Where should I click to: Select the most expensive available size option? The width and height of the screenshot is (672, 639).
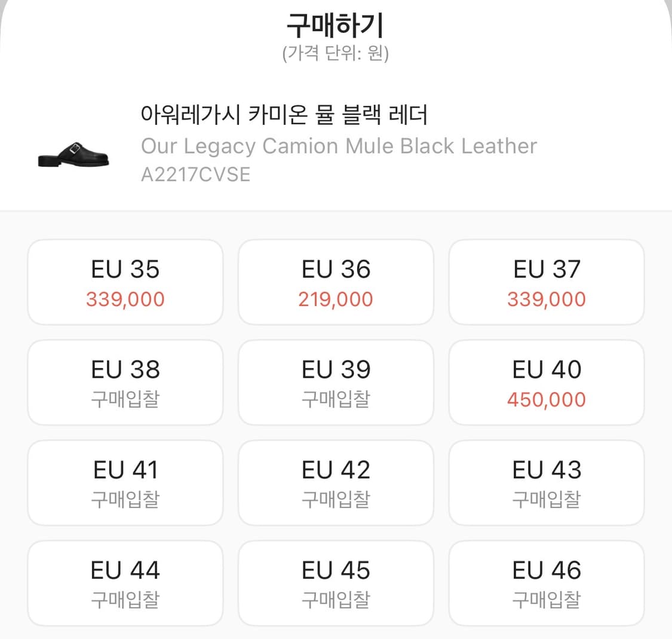[546, 382]
